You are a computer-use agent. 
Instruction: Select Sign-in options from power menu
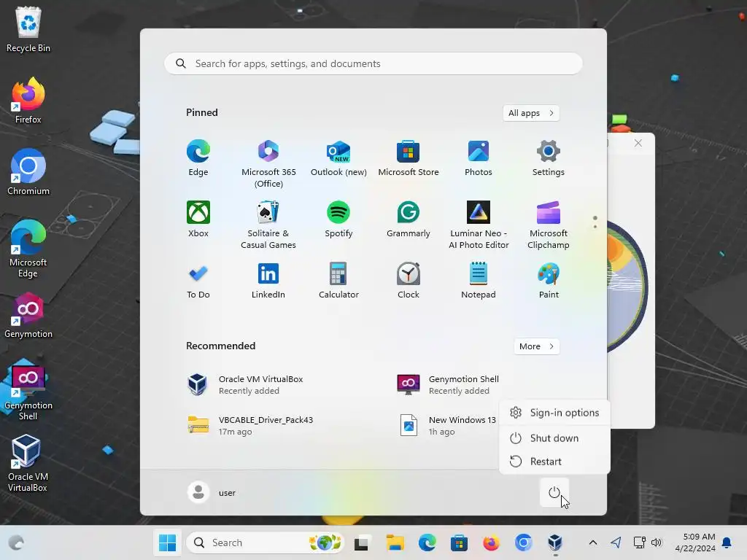(x=554, y=413)
